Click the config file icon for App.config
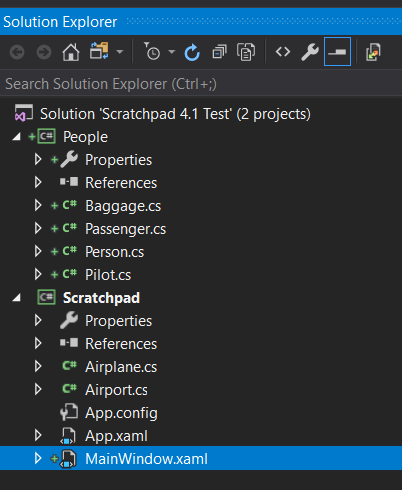This screenshot has height=490, width=402. [x=69, y=412]
